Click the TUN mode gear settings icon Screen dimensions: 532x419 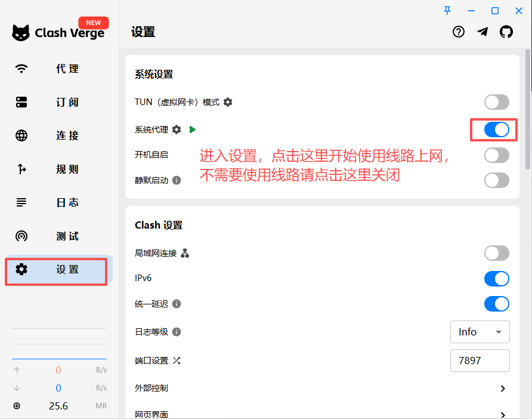pos(228,102)
